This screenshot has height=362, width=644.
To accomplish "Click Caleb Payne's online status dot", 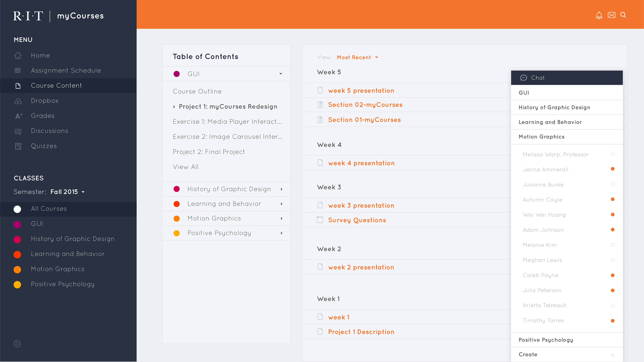I will 612,275.
